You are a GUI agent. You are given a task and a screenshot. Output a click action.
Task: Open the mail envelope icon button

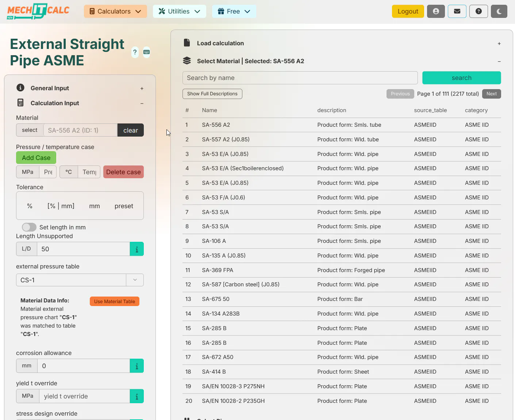coord(457,11)
